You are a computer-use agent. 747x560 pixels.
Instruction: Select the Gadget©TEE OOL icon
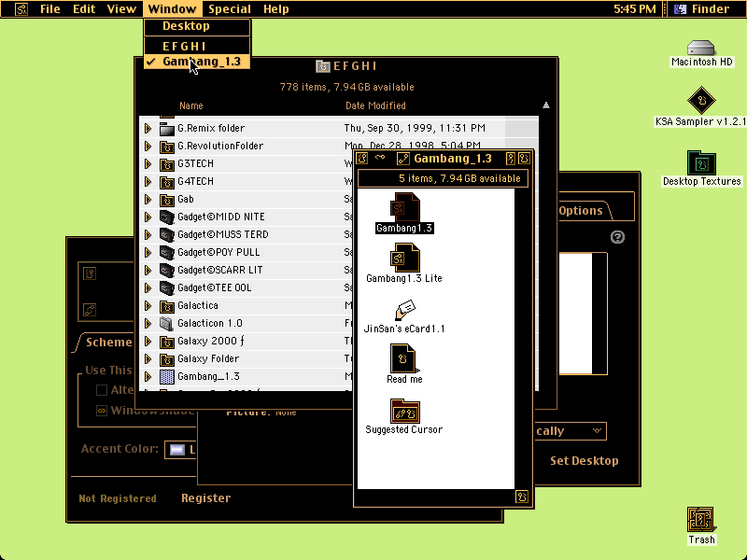pos(167,288)
